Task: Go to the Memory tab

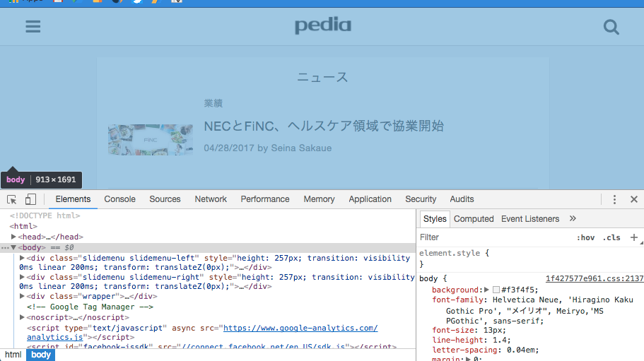Action: point(319,199)
